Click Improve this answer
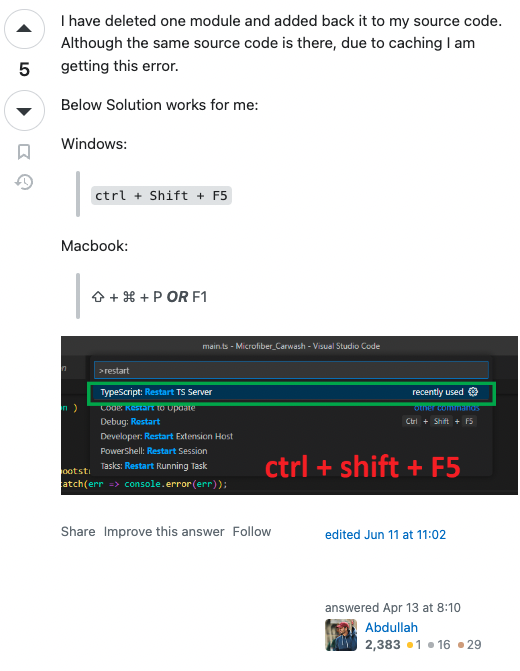520x671 pixels. (x=164, y=531)
